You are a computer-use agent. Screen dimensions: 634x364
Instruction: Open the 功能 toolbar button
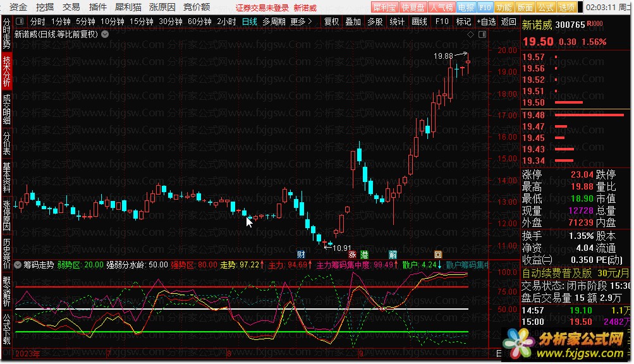click(x=504, y=8)
